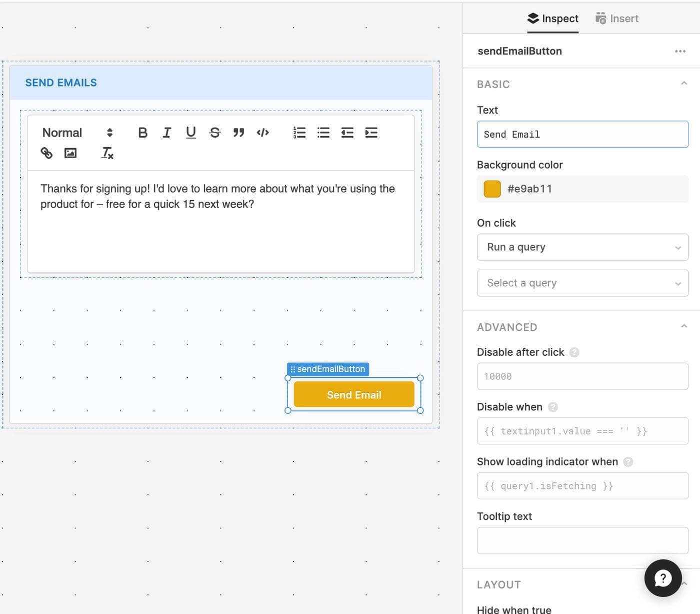
Task: Toggle code block formatting
Action: [262, 133]
